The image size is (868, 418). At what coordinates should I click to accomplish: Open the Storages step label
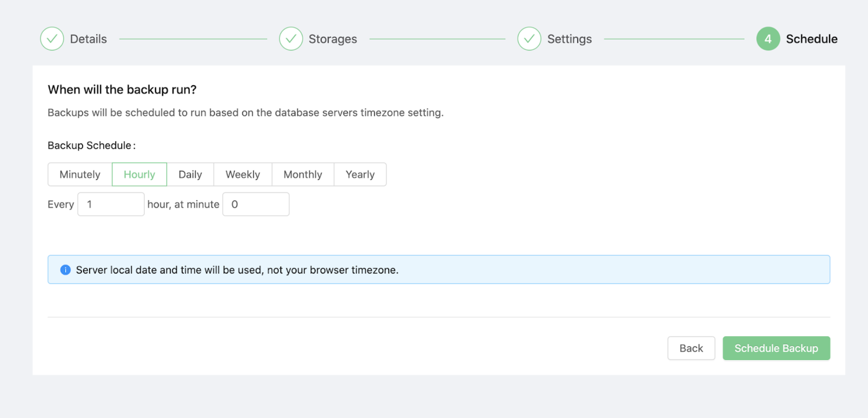pos(333,39)
